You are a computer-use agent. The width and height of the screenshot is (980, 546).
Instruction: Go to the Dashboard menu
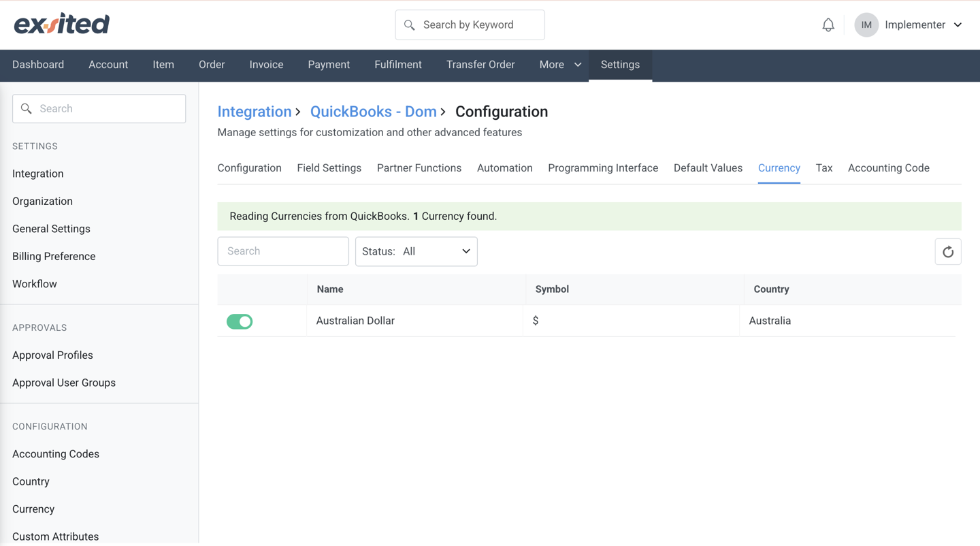38,65
